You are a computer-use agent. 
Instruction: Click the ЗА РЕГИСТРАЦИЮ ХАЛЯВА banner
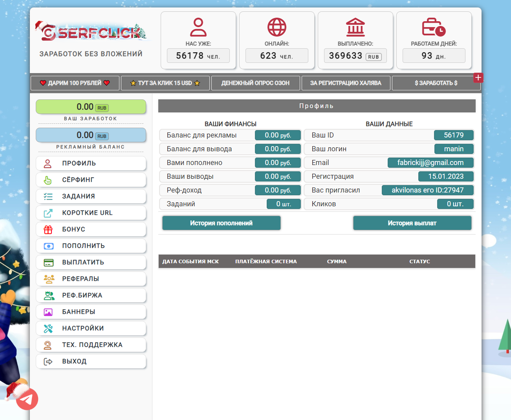point(346,83)
